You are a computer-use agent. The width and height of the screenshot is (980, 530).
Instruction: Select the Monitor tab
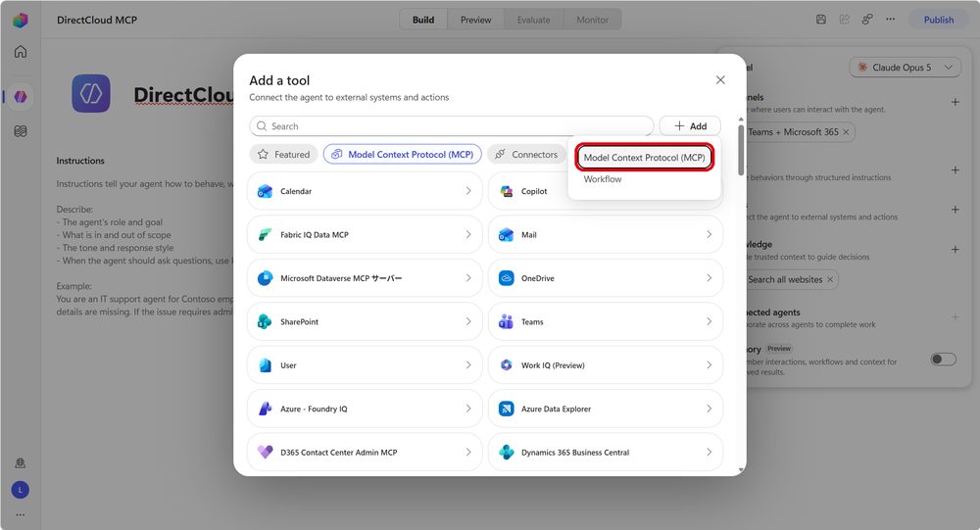pos(592,20)
